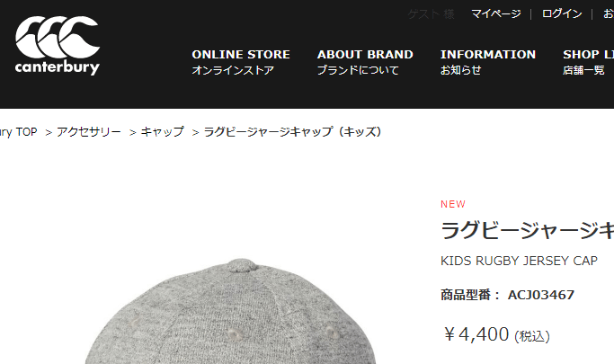The width and height of the screenshot is (614, 364).
Task: Open the ABOUT BRAND menu
Action: tap(365, 62)
